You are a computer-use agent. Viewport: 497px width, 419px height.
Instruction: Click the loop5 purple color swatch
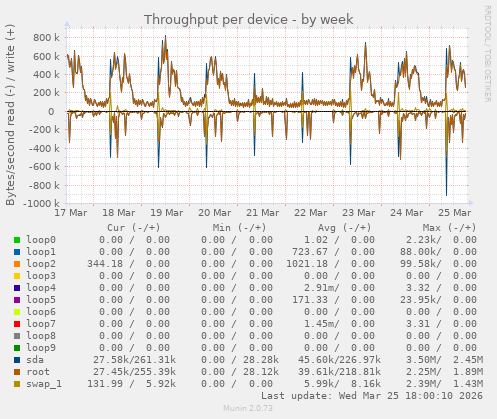pyautogui.click(x=17, y=300)
